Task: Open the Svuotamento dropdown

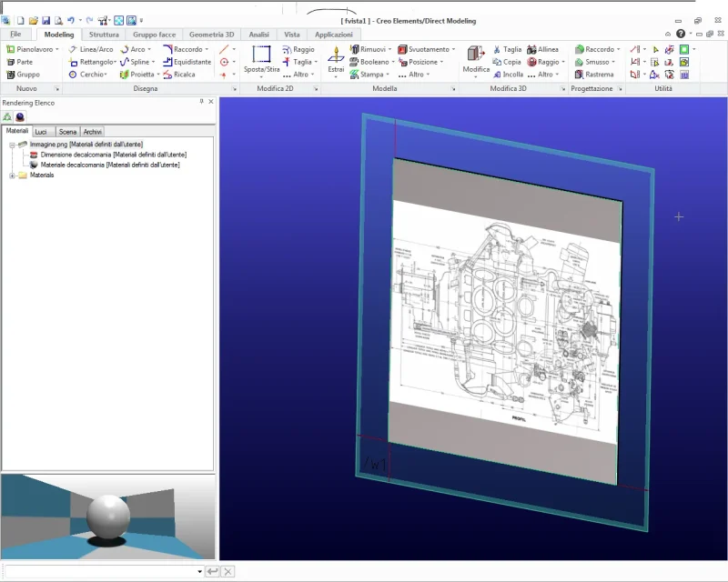Action: click(453, 49)
